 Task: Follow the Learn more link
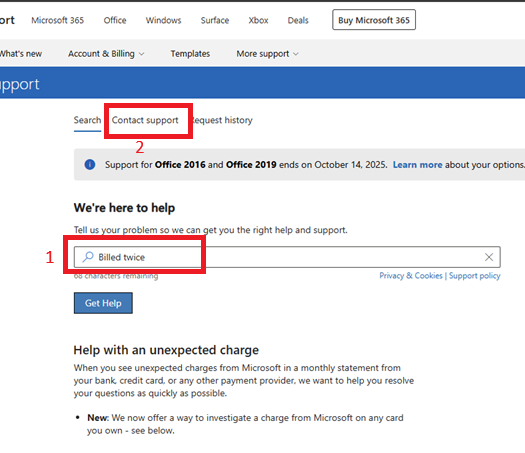[418, 165]
